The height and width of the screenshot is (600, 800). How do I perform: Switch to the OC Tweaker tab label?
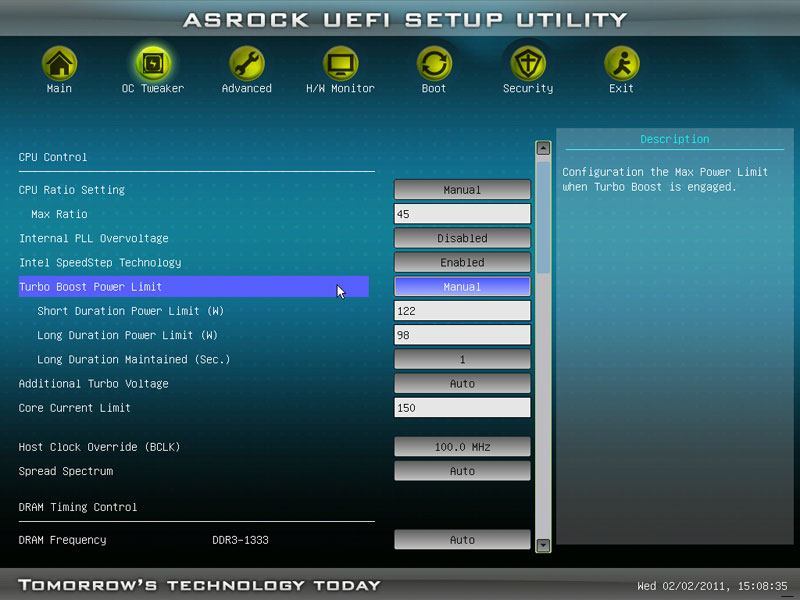[x=153, y=88]
